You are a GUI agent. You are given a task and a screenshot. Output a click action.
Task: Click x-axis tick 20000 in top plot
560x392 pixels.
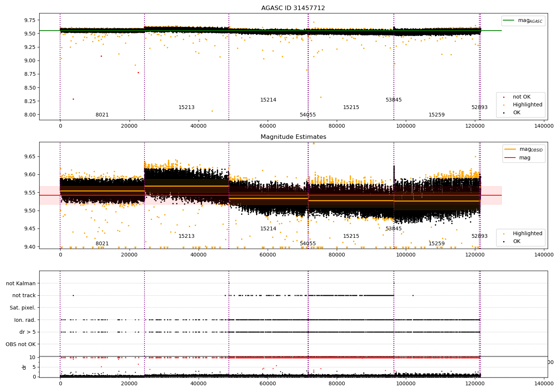point(129,126)
